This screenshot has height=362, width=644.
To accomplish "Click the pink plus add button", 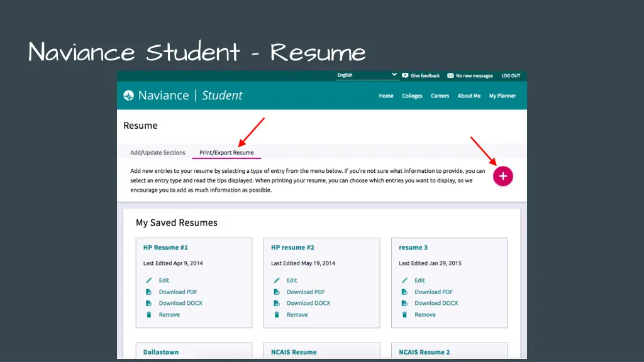I will click(502, 176).
